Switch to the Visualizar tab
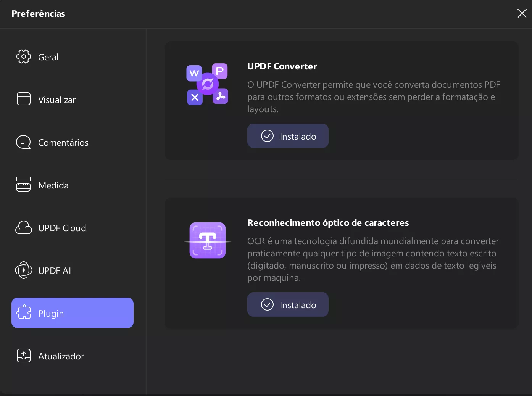532x396 pixels. (73, 100)
